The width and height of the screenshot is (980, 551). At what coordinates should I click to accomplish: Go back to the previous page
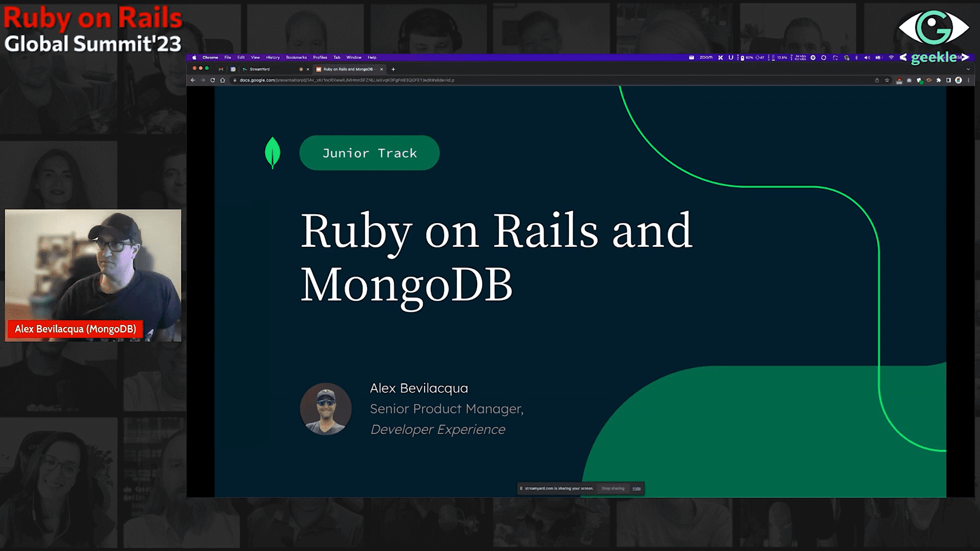193,80
